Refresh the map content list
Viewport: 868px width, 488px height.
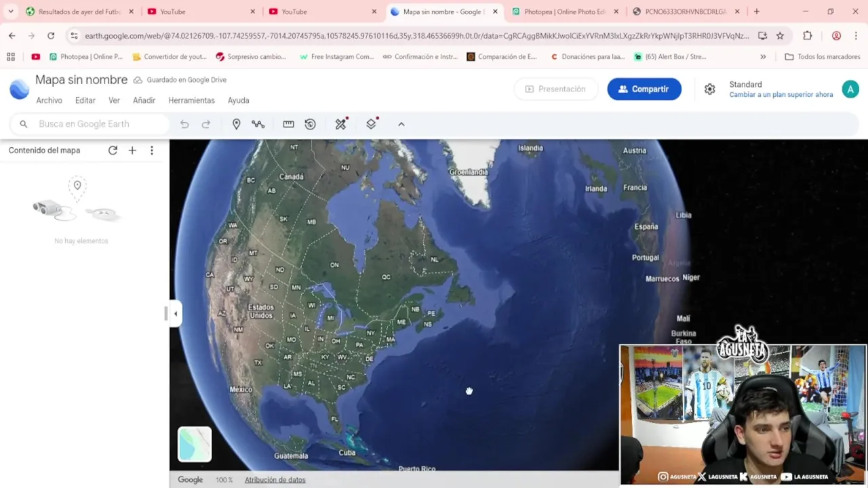[113, 150]
